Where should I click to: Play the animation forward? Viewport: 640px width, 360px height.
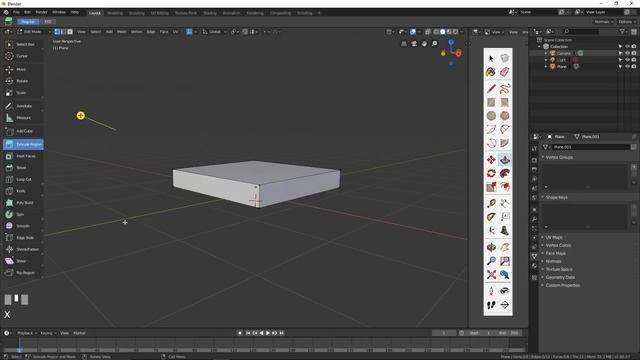coord(268,333)
